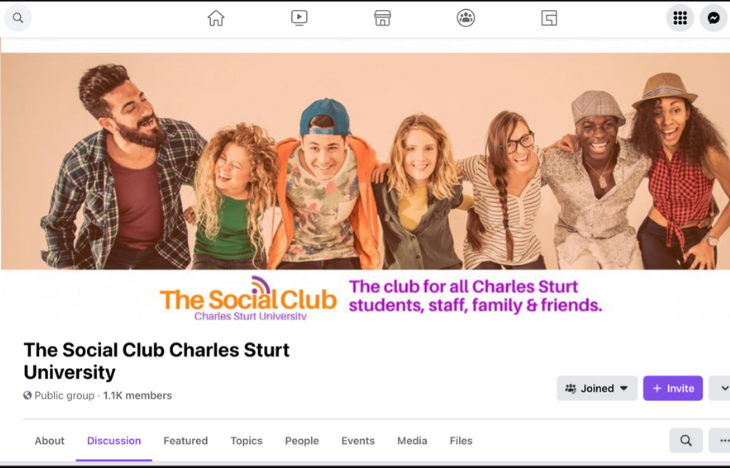Screen dimensions: 730x468
Task: Open the Facebook search icon
Action: coord(18,18)
